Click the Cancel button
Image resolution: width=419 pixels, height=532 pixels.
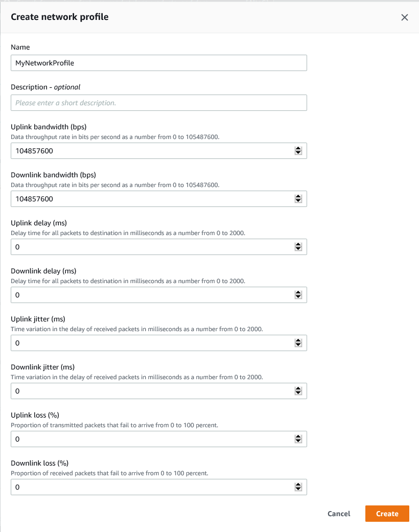click(339, 514)
